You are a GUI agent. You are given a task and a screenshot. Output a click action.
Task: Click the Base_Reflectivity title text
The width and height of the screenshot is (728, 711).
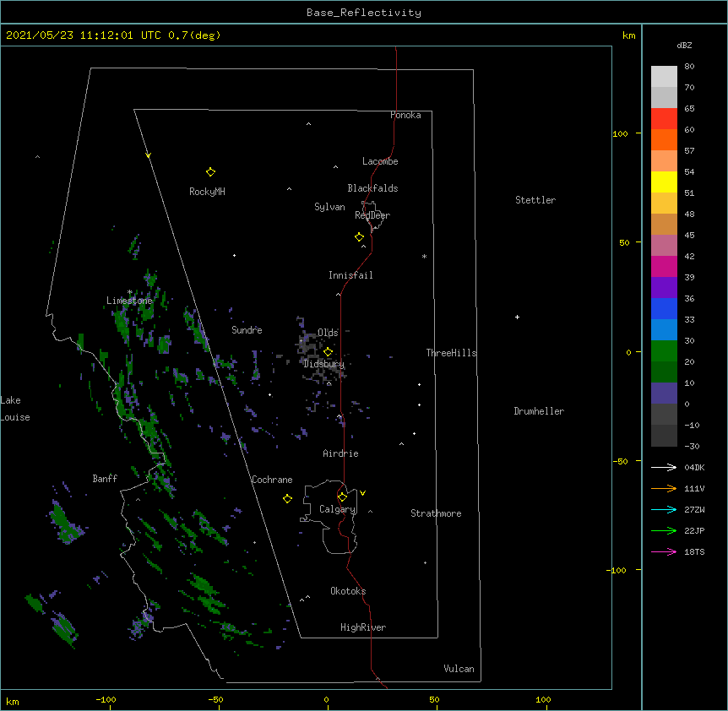[x=364, y=13]
